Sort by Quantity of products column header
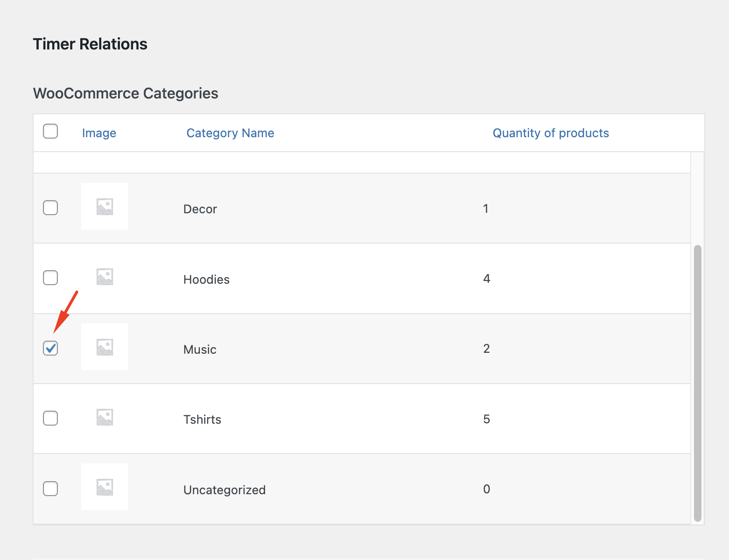The height and width of the screenshot is (560, 729). pyautogui.click(x=551, y=133)
